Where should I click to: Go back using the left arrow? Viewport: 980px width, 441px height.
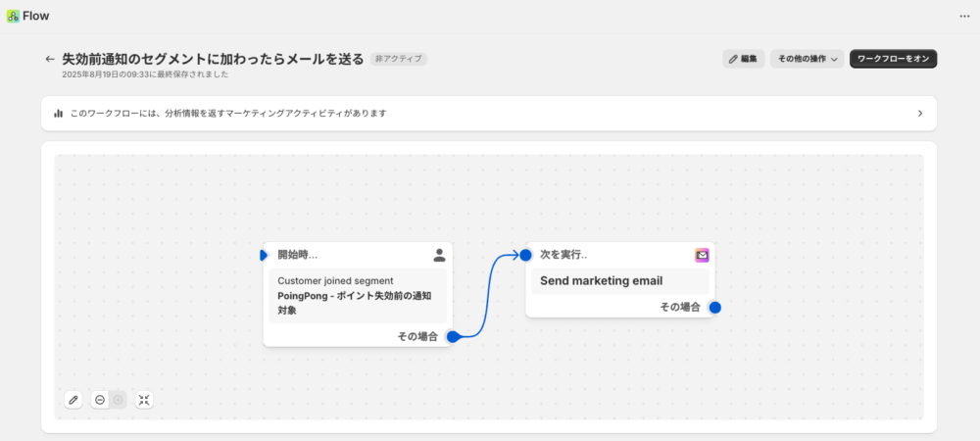click(50, 60)
